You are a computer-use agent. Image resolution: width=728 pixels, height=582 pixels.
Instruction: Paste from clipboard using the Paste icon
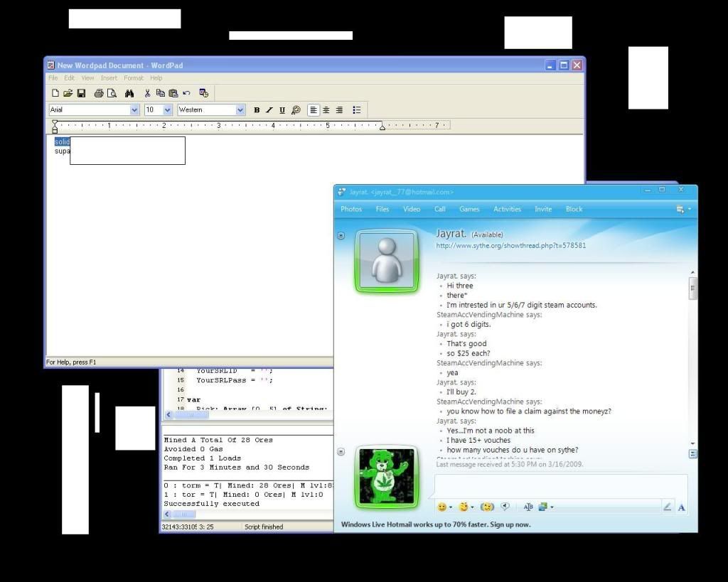(173, 93)
